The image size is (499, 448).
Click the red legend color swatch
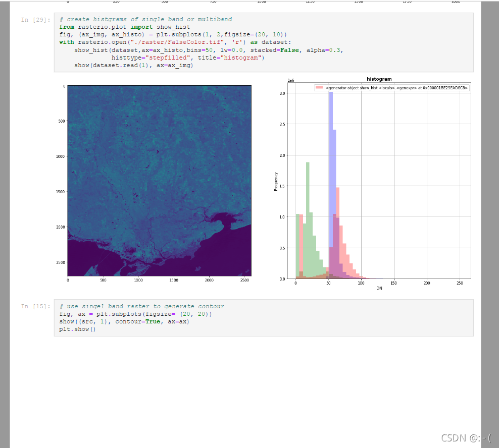(x=319, y=87)
